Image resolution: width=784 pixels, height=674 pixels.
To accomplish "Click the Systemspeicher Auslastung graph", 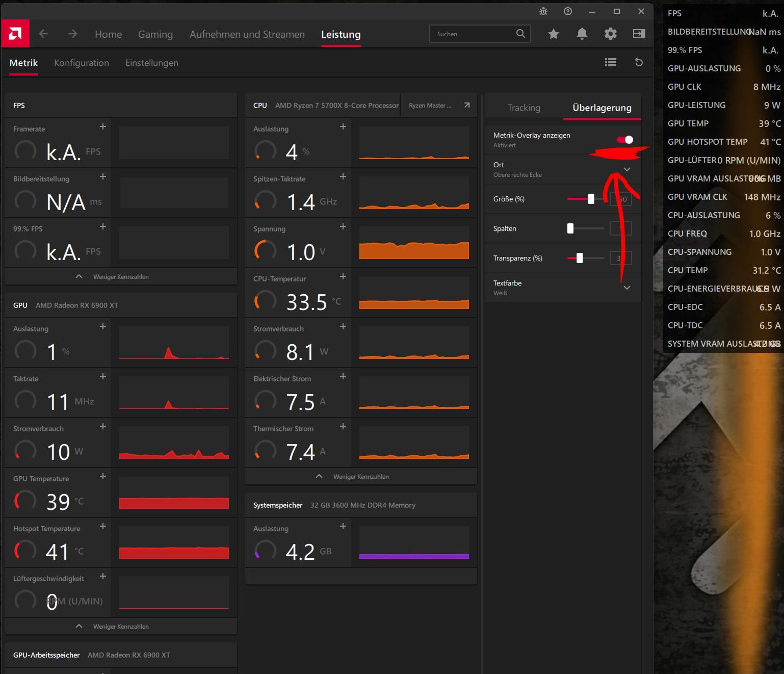I will (414, 542).
